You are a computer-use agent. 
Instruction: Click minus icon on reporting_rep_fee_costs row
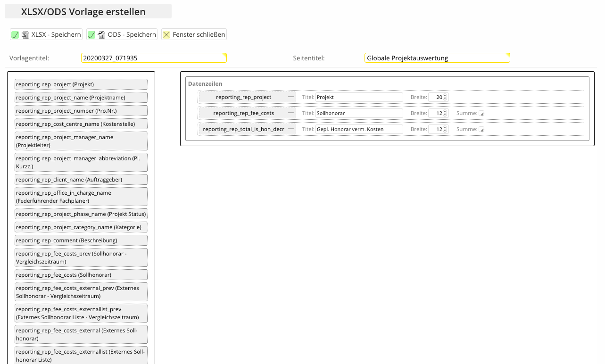tap(291, 113)
